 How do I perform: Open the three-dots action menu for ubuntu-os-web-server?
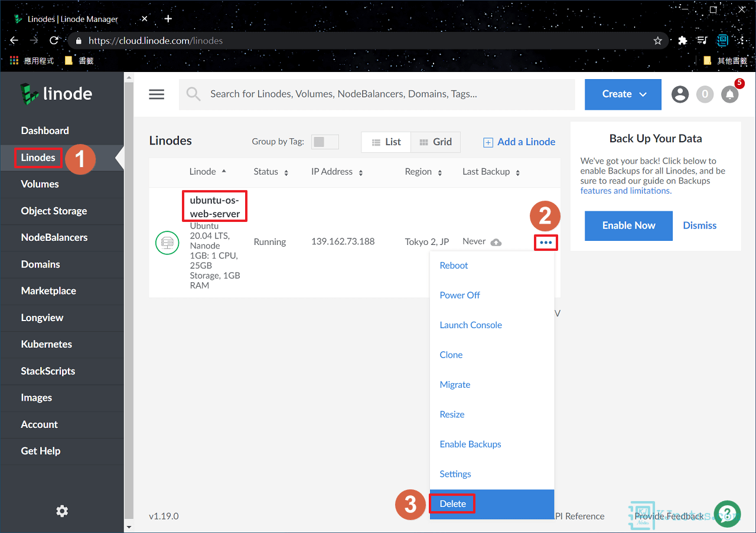click(546, 243)
